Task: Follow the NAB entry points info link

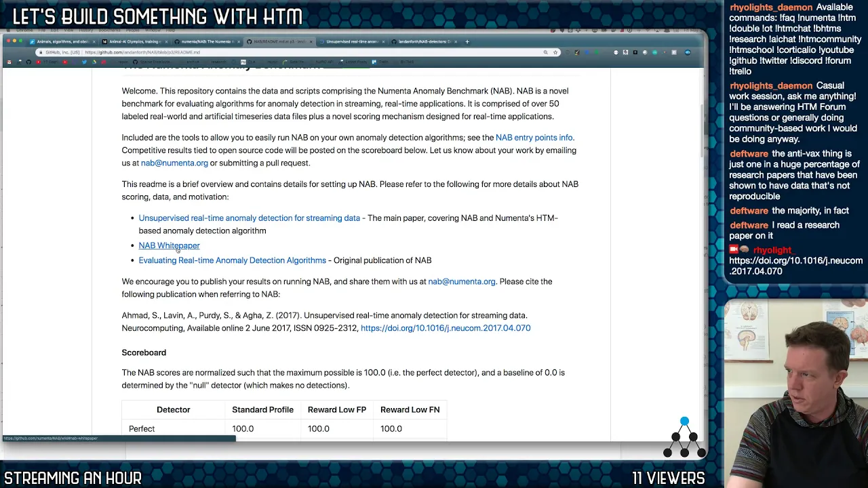Action: tap(534, 138)
